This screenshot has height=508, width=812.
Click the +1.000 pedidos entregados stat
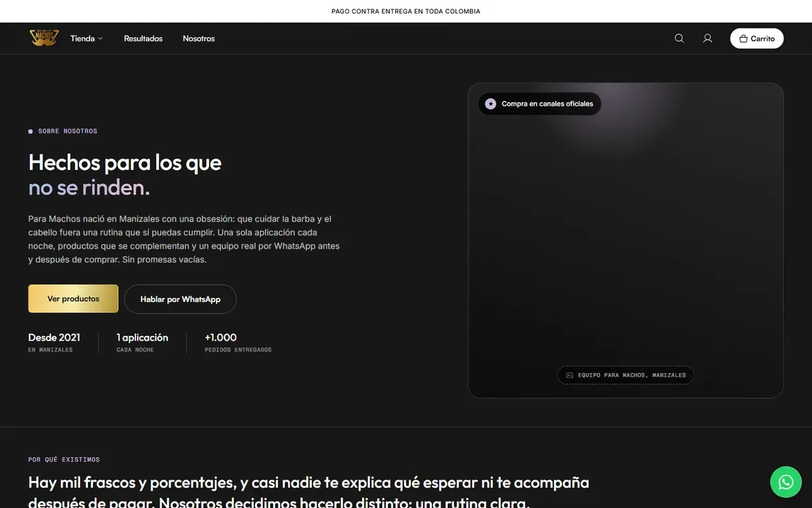click(238, 343)
